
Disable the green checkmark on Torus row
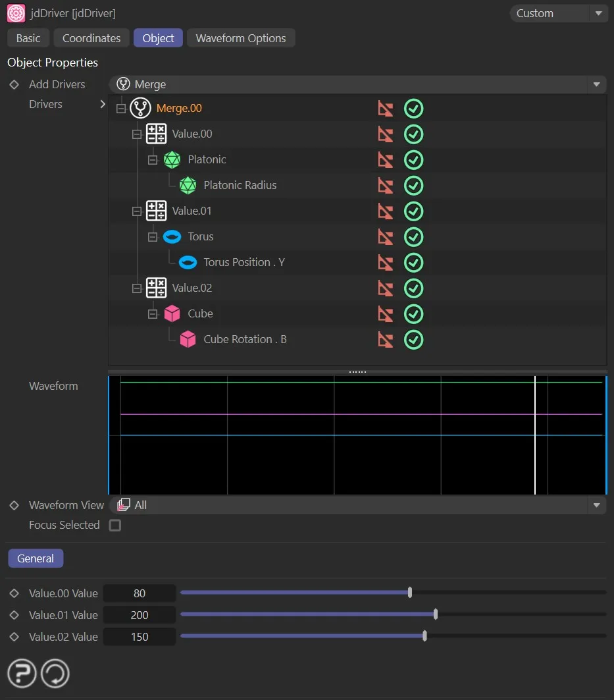(x=413, y=237)
